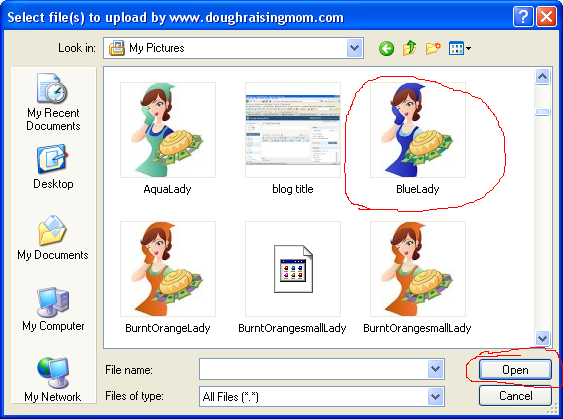Open My Network places shortcut
This screenshot has width=563, height=419.
tap(53, 380)
